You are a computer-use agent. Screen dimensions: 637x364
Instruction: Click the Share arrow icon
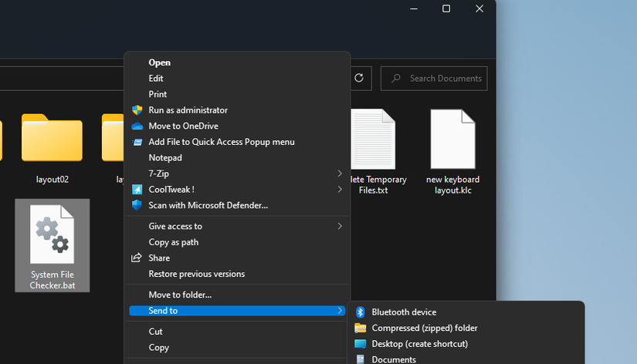137,258
